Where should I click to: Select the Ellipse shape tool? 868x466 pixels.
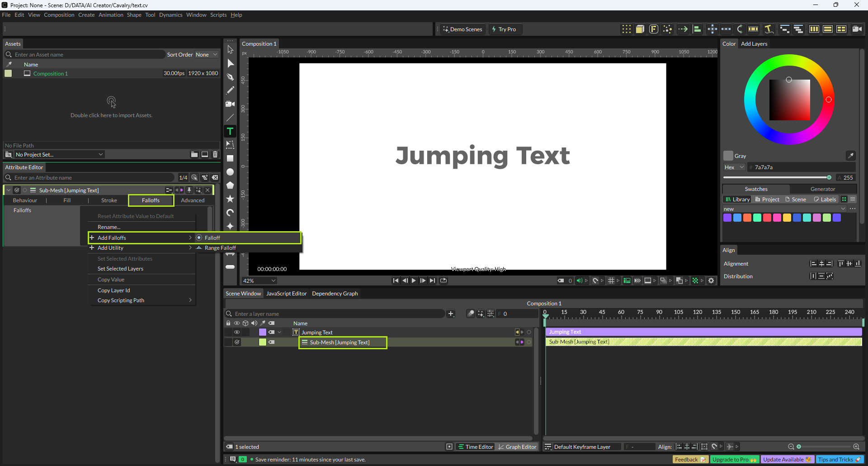click(230, 172)
